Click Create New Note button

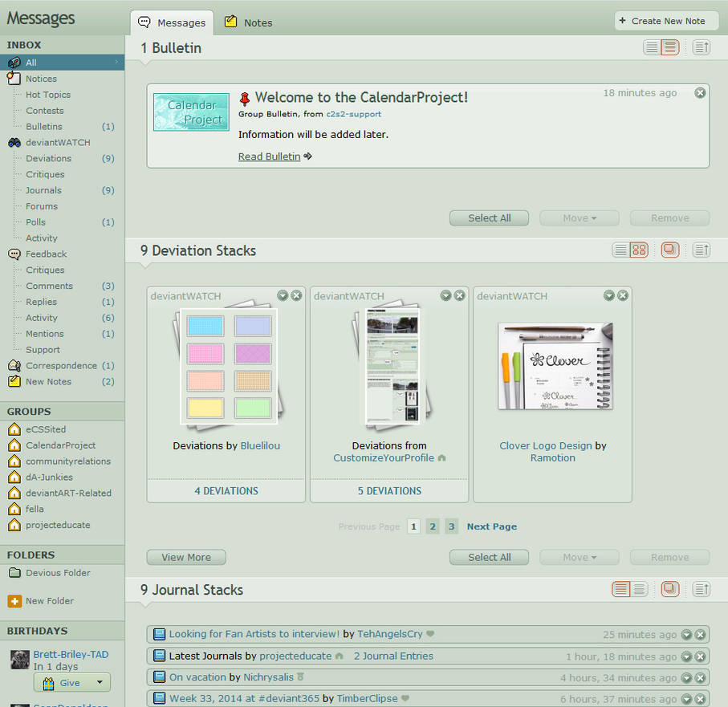[666, 21]
